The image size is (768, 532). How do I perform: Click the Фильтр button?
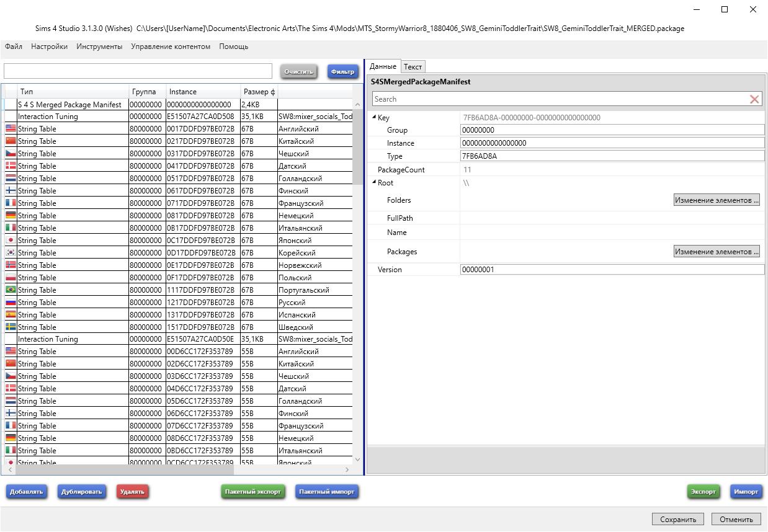(x=343, y=72)
